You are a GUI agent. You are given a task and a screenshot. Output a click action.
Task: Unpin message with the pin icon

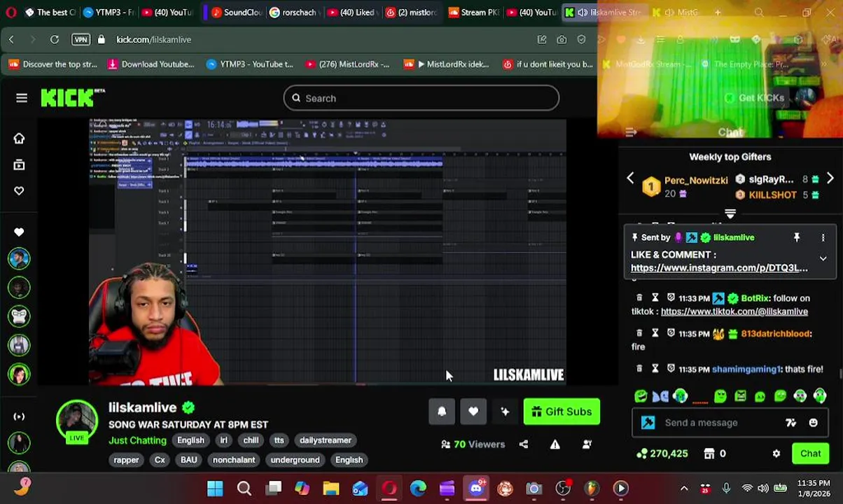tap(796, 238)
